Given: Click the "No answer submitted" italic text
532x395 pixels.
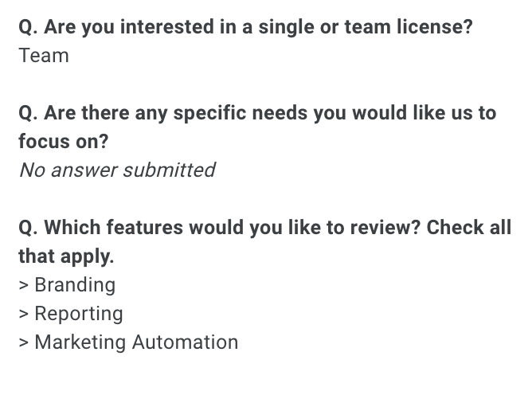Looking at the screenshot, I should [117, 170].
